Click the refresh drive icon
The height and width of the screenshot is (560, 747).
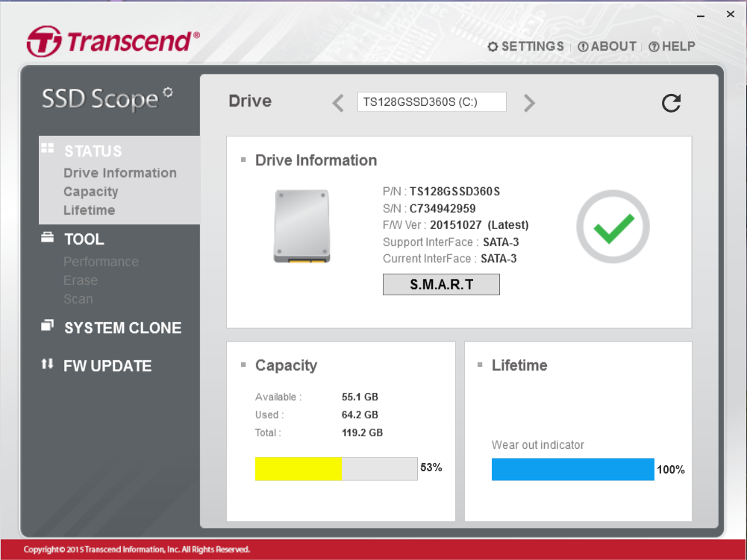670,104
